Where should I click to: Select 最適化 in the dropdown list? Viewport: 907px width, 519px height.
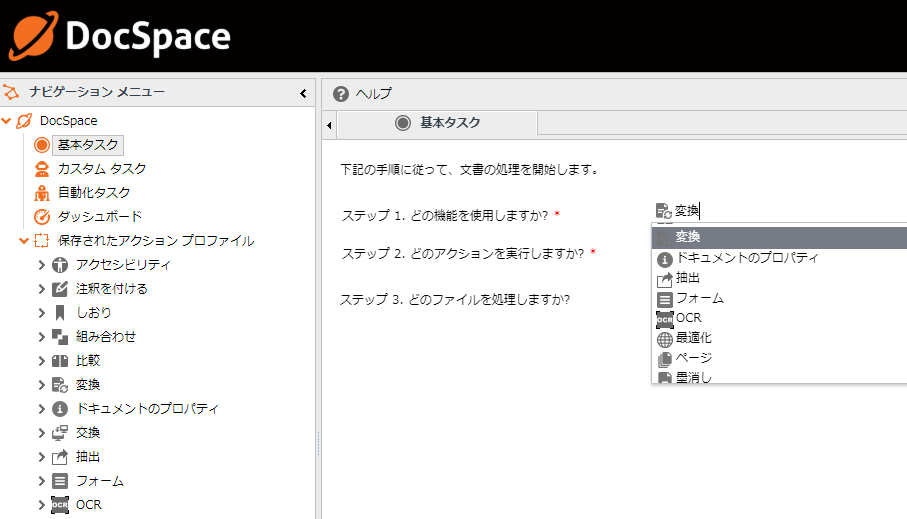click(779, 338)
